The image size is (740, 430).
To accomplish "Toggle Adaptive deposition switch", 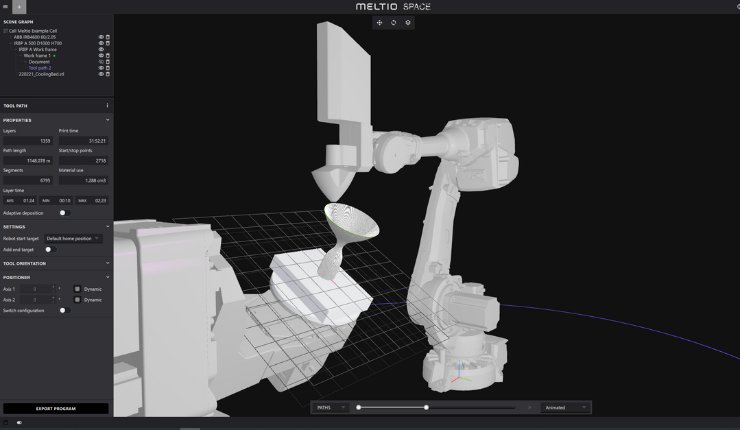I will pyautogui.click(x=63, y=212).
